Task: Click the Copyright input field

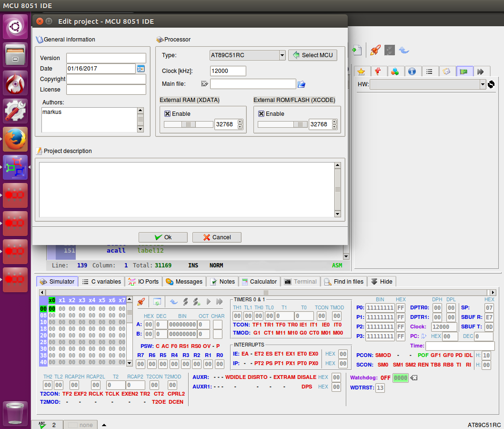Action: coord(106,79)
